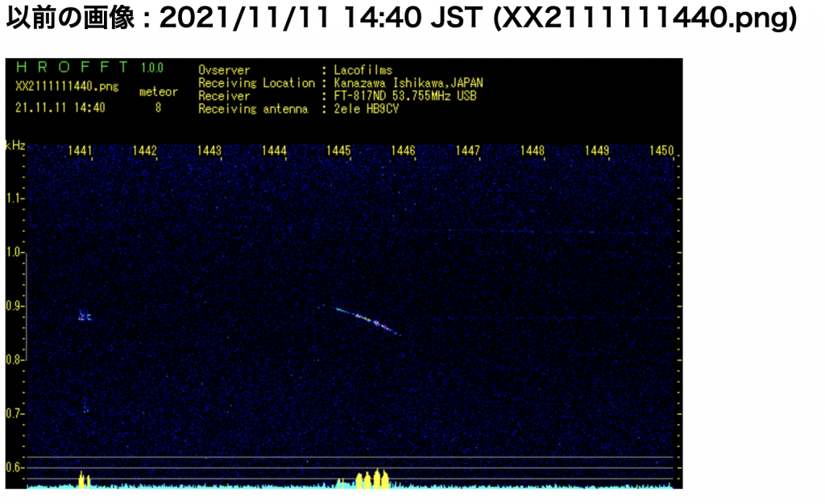Click '2ele HB9CV' antenna text
This screenshot has width=825, height=504.
tap(367, 109)
